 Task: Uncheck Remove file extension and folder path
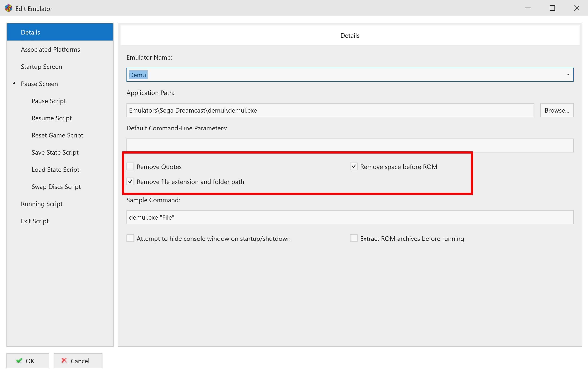130,181
